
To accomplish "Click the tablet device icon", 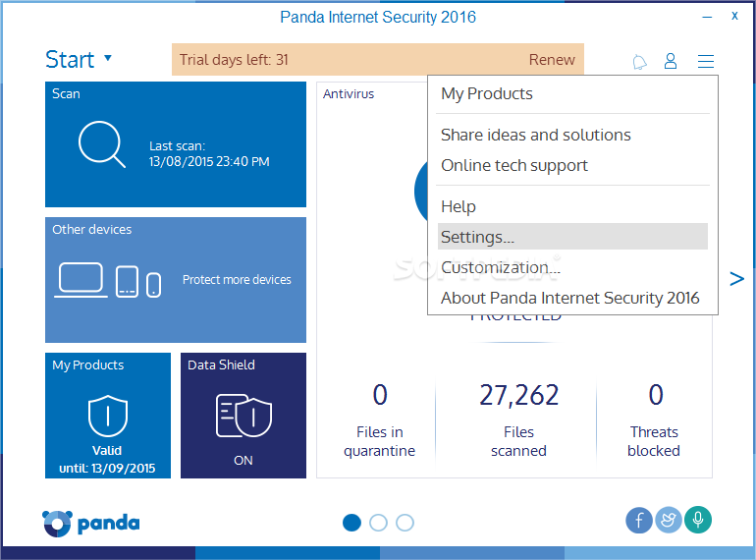I will pos(127,281).
